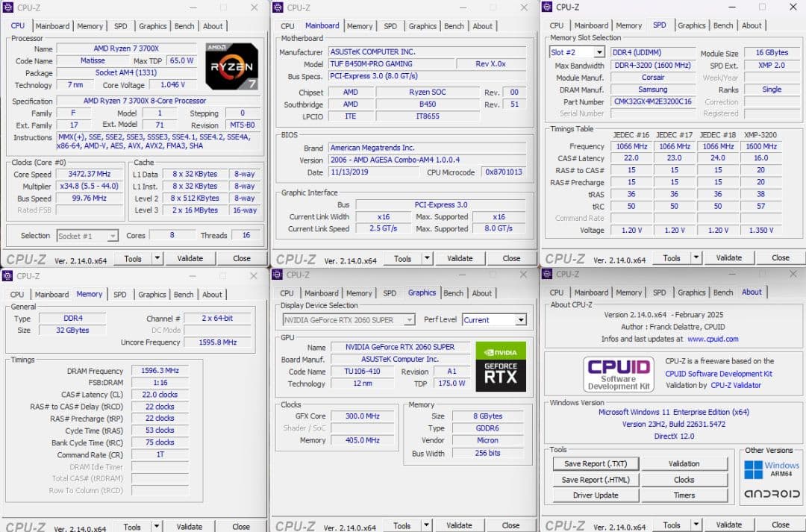Click the Save Report (.TXT) button
Viewport: 806px width, 532px height.
coord(595,463)
